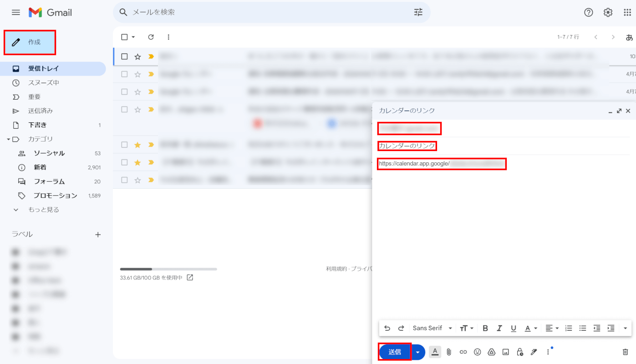This screenshot has width=636, height=364.
Task: Insert an emoji
Action: [x=477, y=352]
